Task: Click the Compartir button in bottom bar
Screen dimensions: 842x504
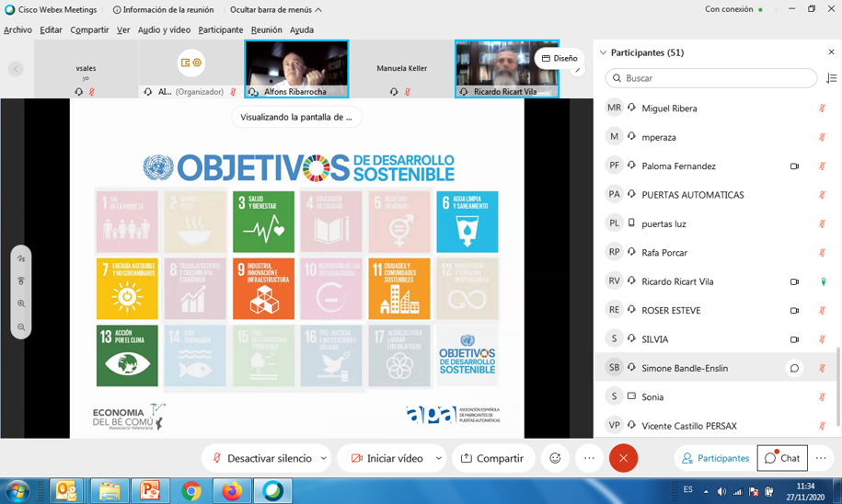Action: 492,458
